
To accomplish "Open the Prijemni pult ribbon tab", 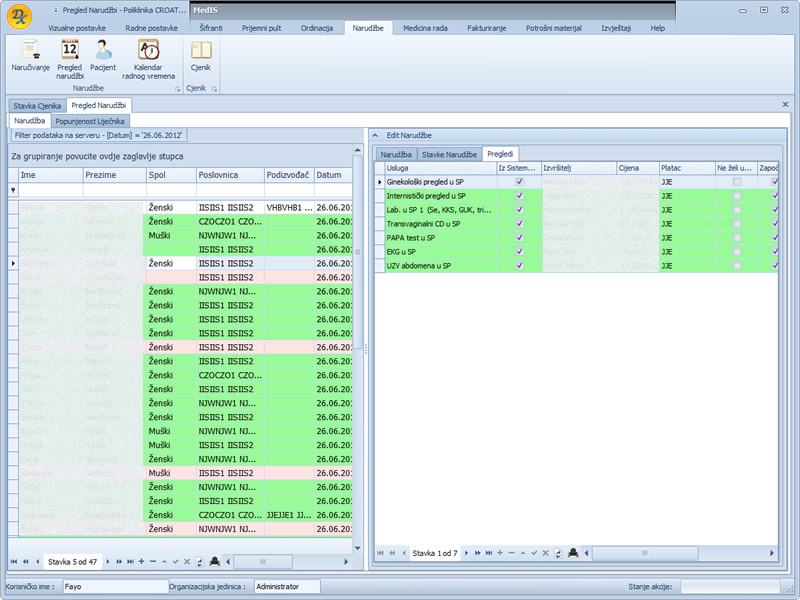I will (261, 28).
